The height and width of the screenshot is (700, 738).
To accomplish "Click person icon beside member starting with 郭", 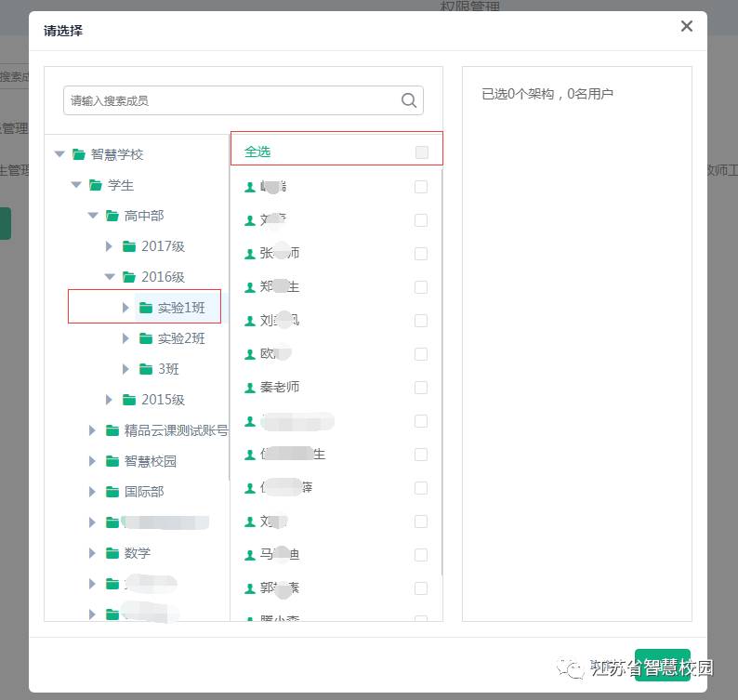I will point(250,588).
